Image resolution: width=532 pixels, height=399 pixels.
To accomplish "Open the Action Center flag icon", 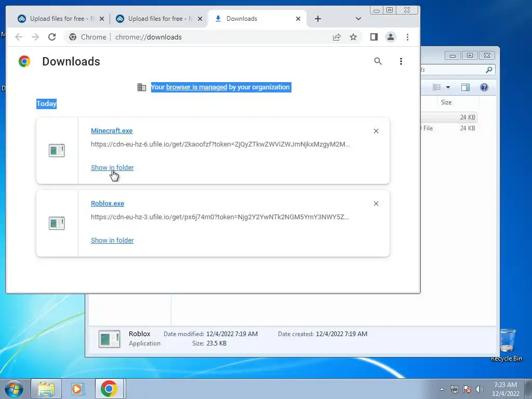I will [x=467, y=389].
